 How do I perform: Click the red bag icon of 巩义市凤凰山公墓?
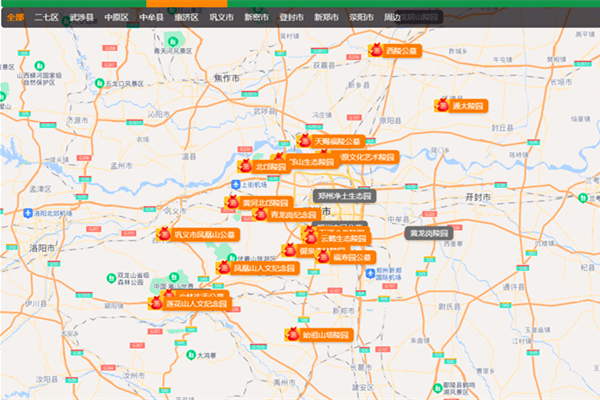[x=165, y=234]
